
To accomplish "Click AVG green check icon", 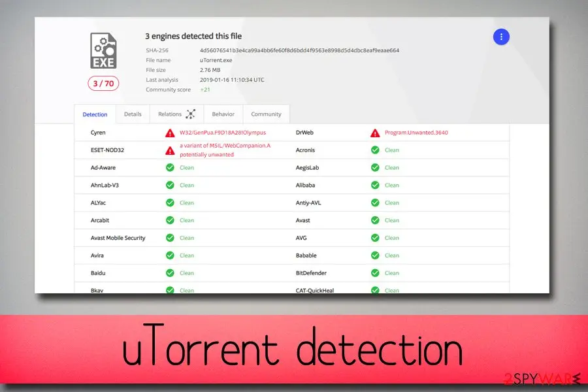I will pyautogui.click(x=375, y=238).
